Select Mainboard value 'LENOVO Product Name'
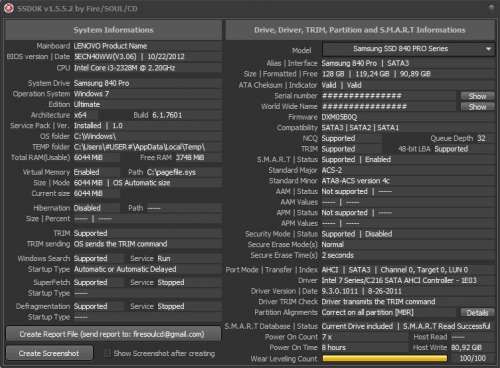 point(110,46)
